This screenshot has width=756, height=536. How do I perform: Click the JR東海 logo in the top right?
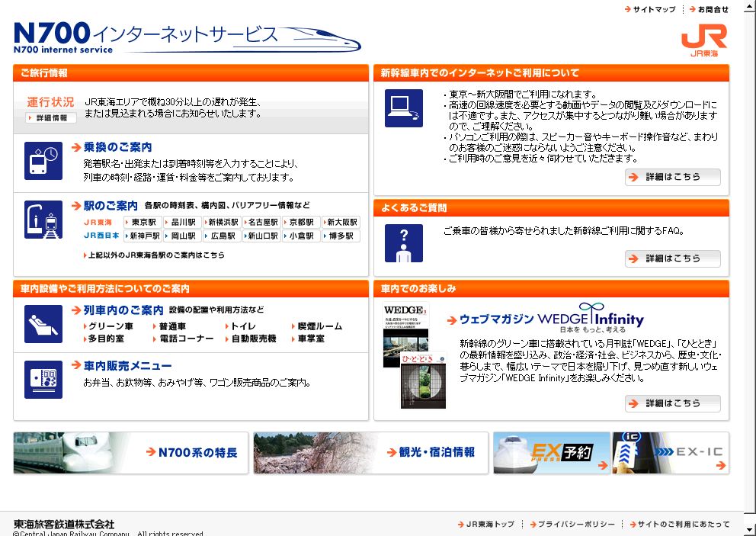(x=705, y=38)
